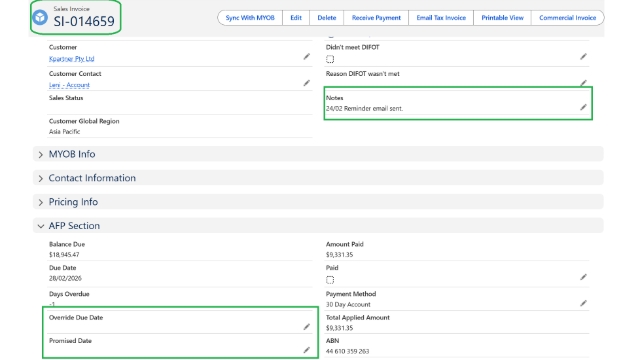Screen dimensions: 640x360
Task: Expand the MYOB Info section
Action: pos(318,154)
